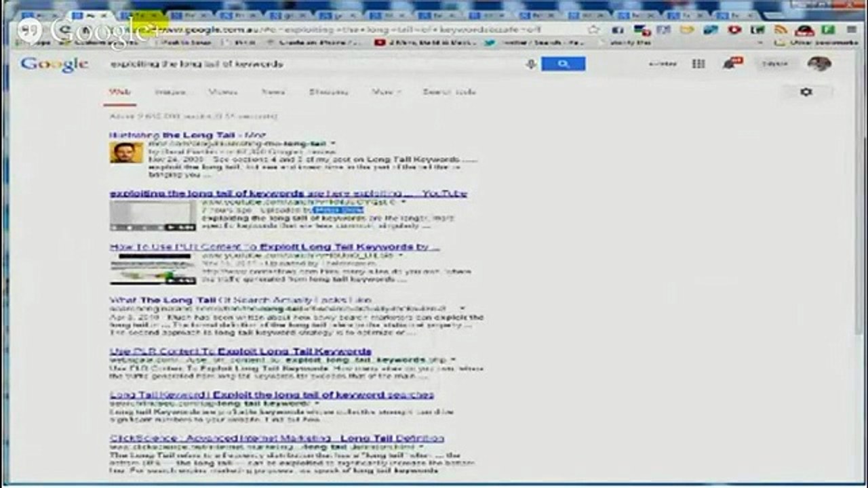Expand arrow beside first YouTube result URL
Image resolution: width=868 pixels, height=488 pixels.
pos(403,202)
